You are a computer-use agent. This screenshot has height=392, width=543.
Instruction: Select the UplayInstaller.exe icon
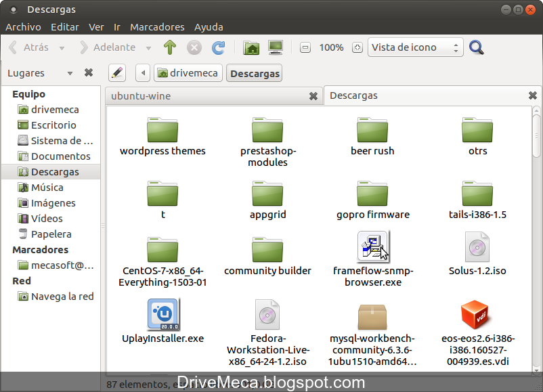pyautogui.click(x=162, y=313)
